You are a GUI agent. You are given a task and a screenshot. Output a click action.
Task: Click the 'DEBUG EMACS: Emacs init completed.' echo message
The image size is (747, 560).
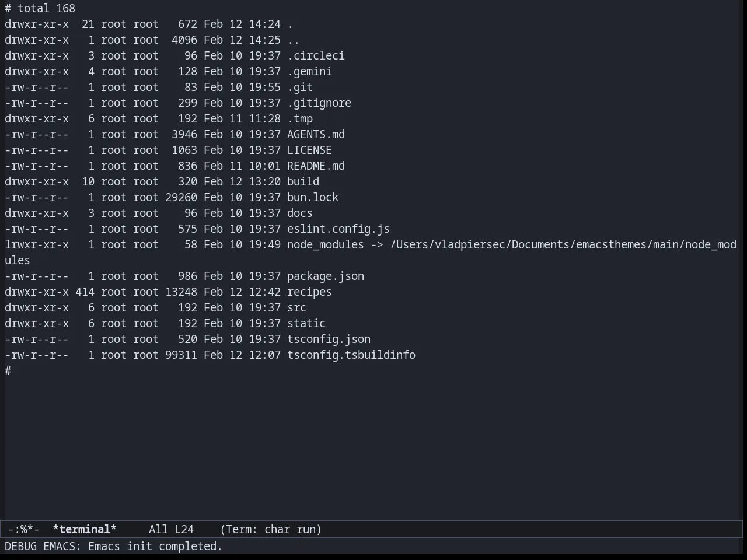[x=113, y=546]
